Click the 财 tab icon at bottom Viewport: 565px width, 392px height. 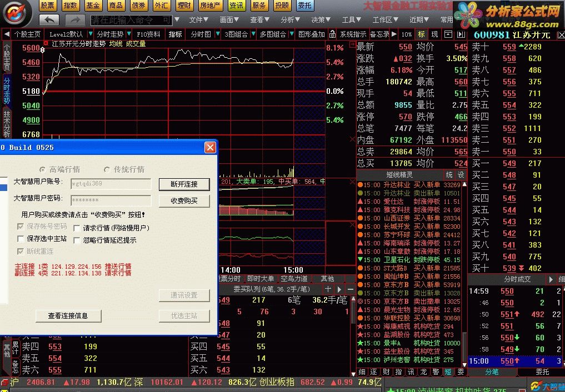386,372
